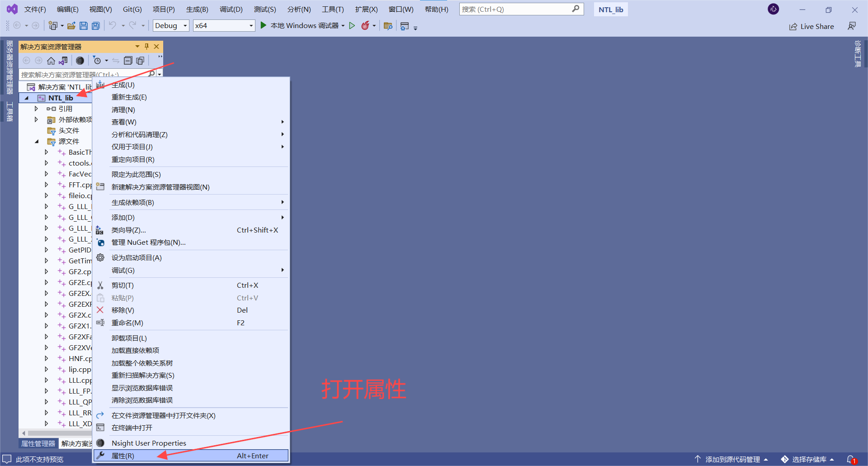868x466 pixels.
Task: Click 选择存储库 in status bar
Action: point(807,459)
